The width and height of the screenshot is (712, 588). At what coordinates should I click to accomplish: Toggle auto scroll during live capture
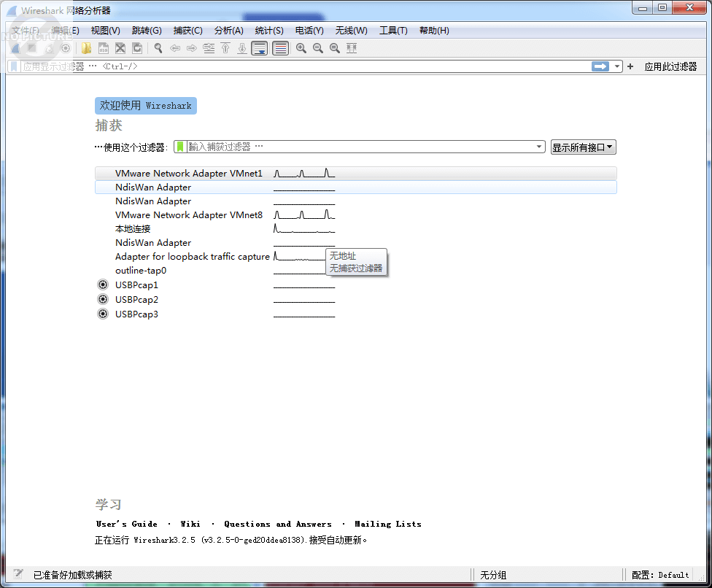click(x=260, y=48)
